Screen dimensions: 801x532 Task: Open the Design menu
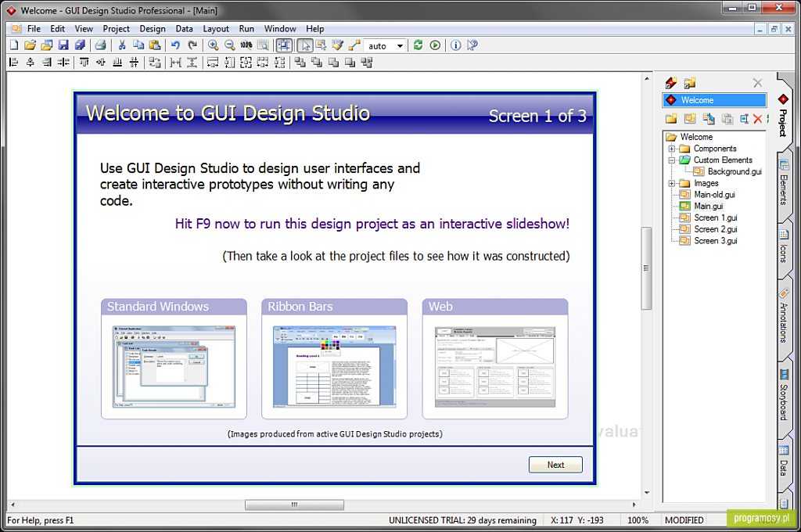(153, 29)
